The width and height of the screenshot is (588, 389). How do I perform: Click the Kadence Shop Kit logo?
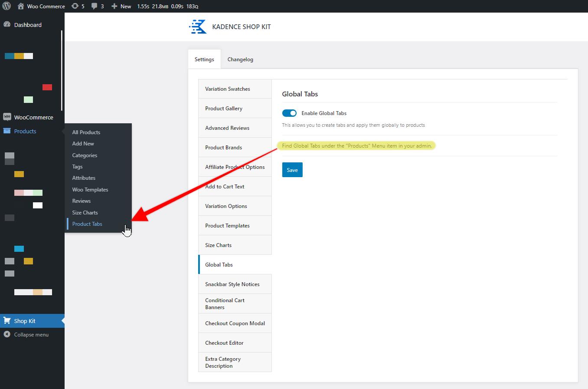[197, 26]
